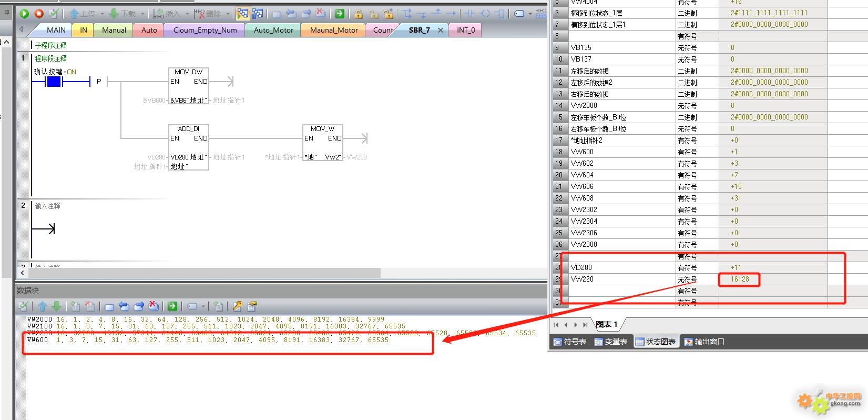Click the data block compile checkmark icon
Viewport: 868px width, 420px height.
(23, 306)
